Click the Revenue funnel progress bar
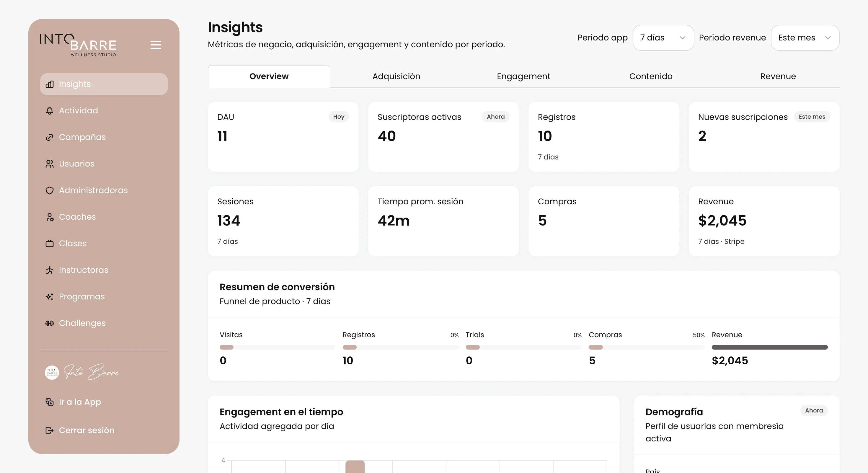868x473 pixels. (x=770, y=347)
